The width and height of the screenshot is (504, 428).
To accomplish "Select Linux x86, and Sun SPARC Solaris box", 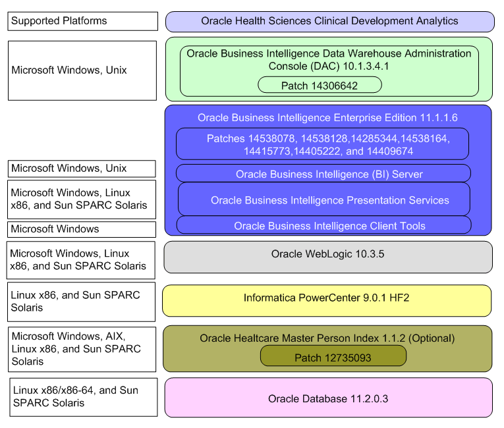I will [x=81, y=302].
